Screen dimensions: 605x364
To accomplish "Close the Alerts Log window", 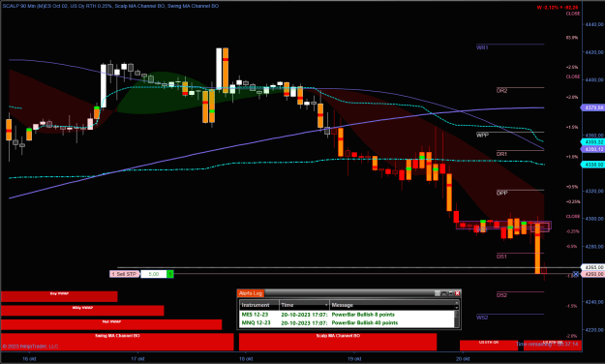I will tap(457, 293).
